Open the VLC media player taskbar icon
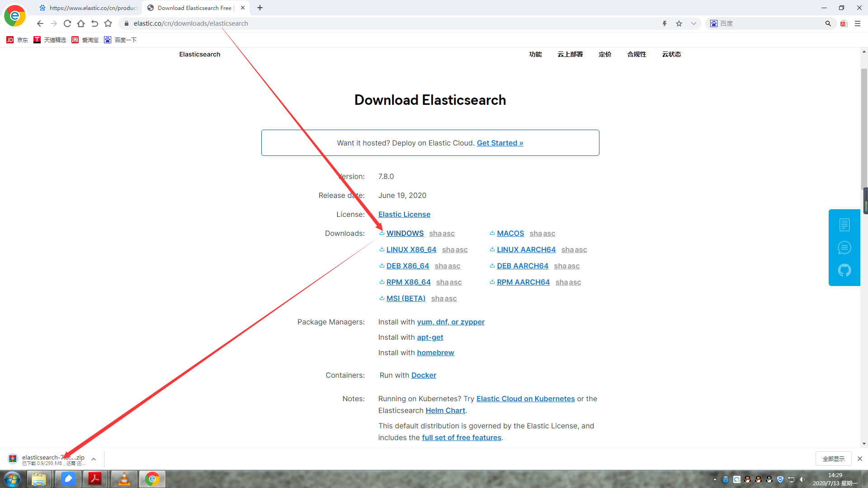The image size is (868, 488). point(124,479)
